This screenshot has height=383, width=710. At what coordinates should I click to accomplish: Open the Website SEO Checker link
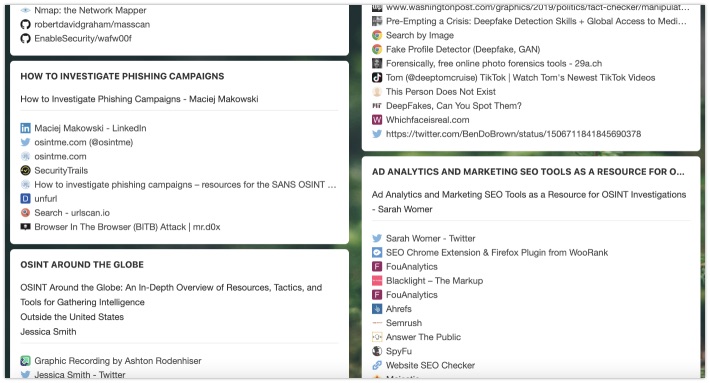click(430, 365)
